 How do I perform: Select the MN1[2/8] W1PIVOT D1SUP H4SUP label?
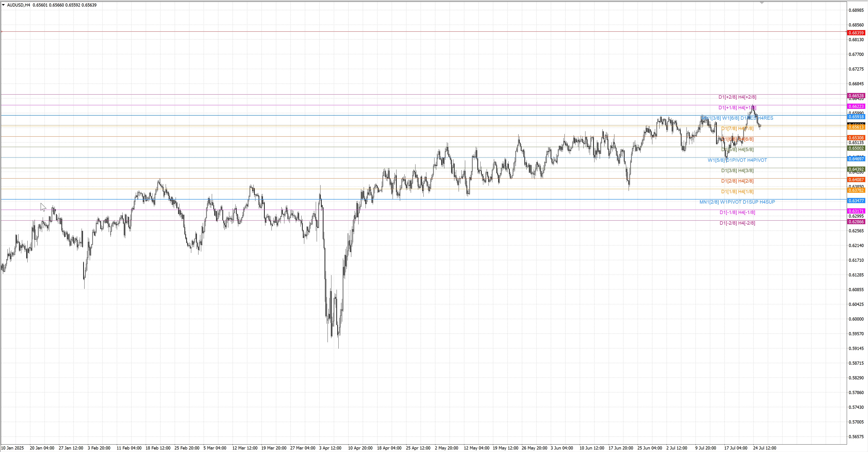pos(737,202)
